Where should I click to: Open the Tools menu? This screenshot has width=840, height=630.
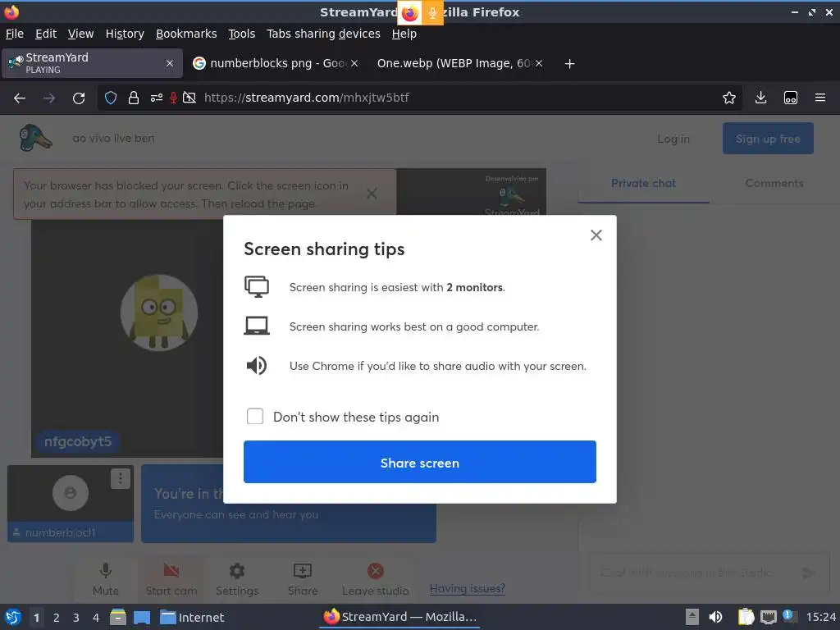click(x=242, y=34)
